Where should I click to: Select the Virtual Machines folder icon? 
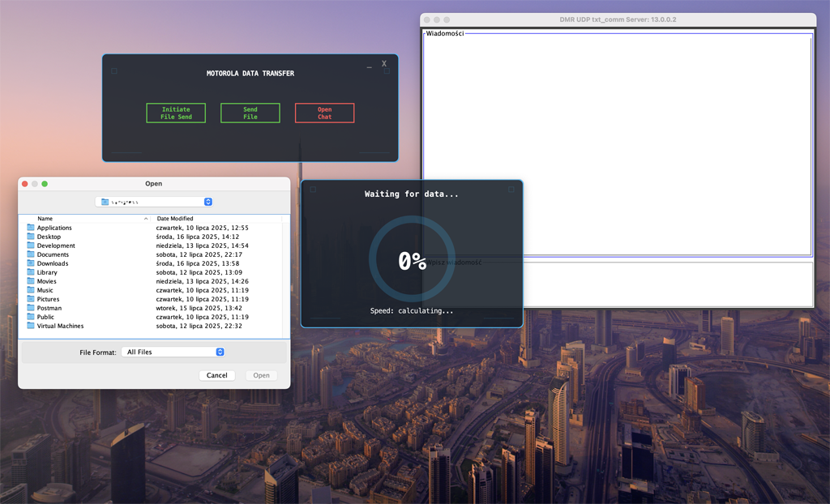31,326
